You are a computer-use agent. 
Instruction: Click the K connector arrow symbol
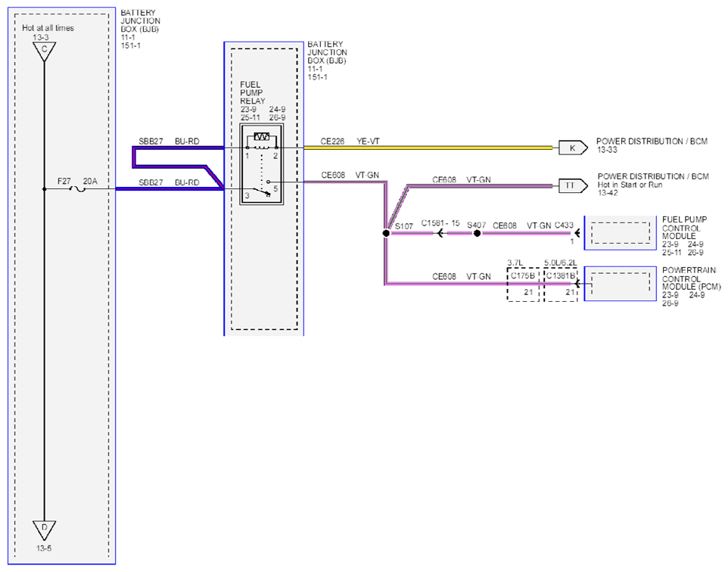pyautogui.click(x=573, y=148)
